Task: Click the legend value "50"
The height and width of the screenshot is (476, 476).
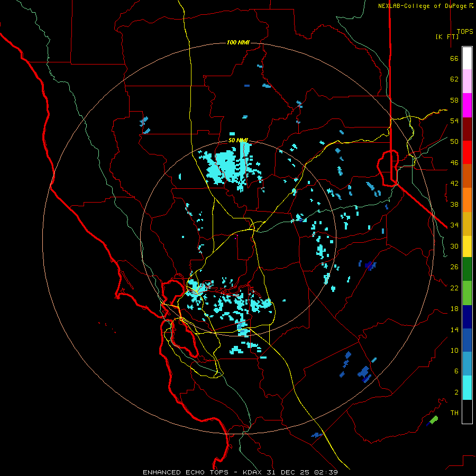Action: [x=454, y=141]
